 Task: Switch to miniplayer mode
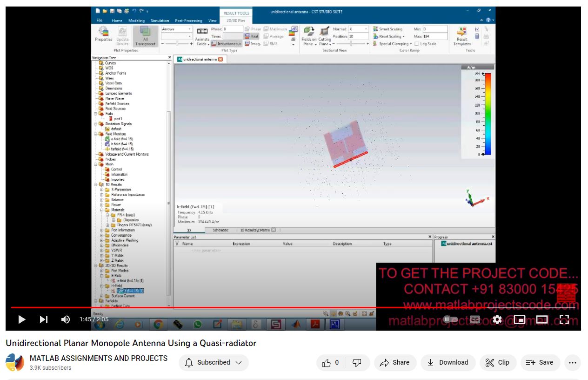coord(520,319)
